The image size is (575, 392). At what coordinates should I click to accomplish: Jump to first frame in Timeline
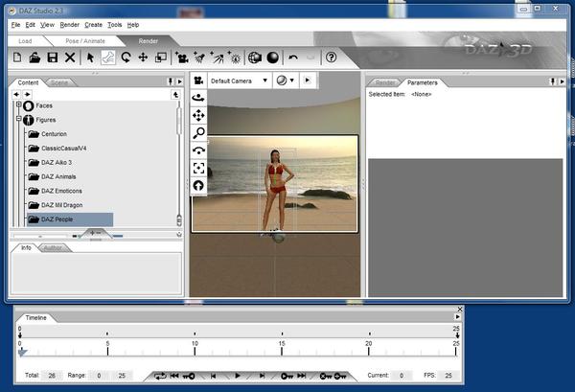pos(174,376)
